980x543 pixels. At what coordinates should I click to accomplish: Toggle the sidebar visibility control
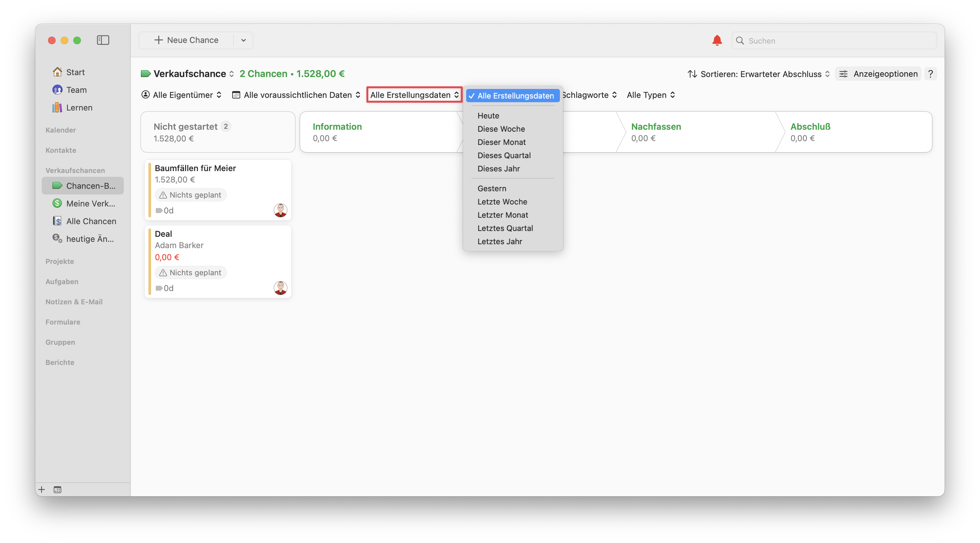point(103,40)
